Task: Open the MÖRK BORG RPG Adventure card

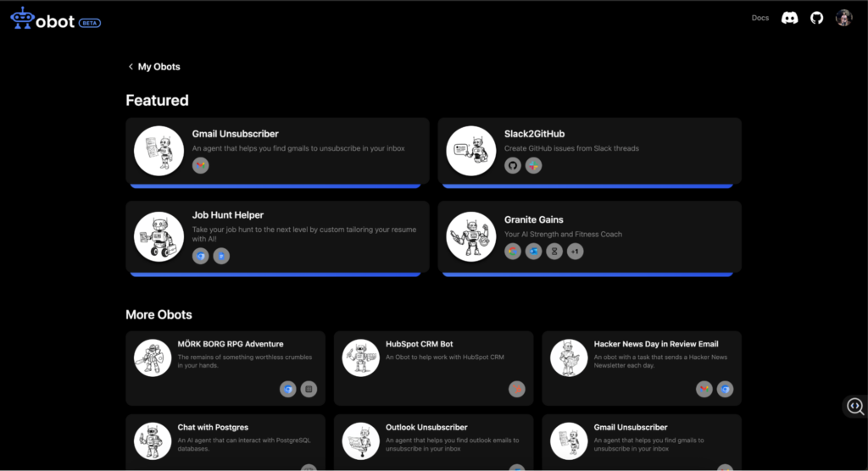Action: (225, 368)
